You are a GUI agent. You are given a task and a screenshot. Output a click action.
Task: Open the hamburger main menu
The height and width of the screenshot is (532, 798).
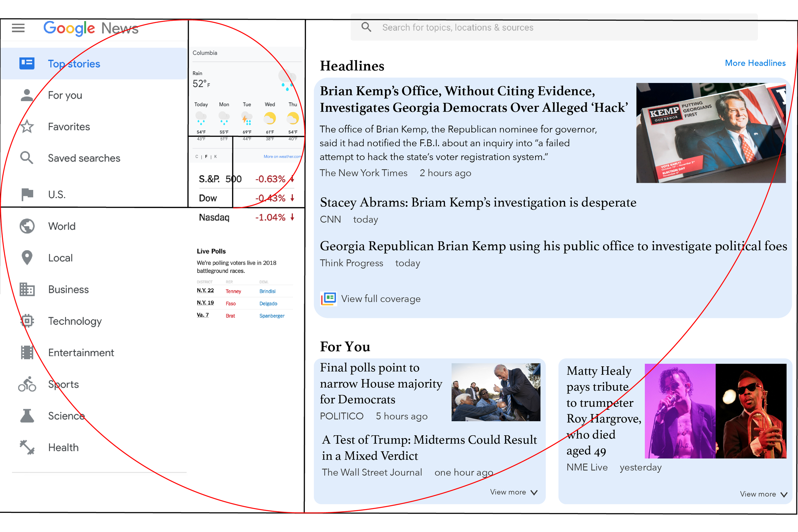point(18,28)
